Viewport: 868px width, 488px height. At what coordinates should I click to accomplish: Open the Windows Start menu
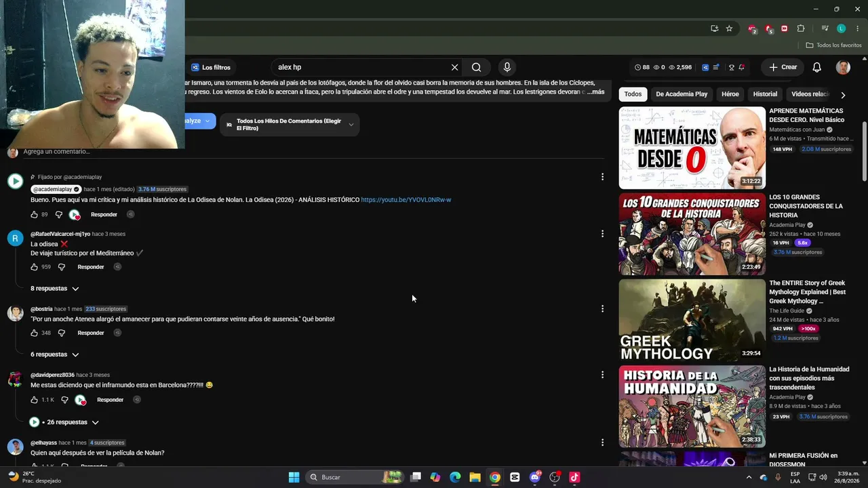click(x=294, y=477)
